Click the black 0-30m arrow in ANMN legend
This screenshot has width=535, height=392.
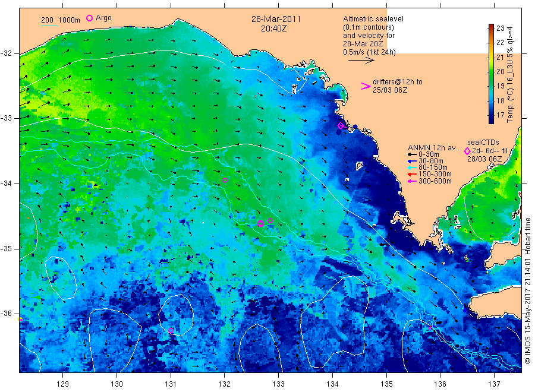click(x=412, y=154)
